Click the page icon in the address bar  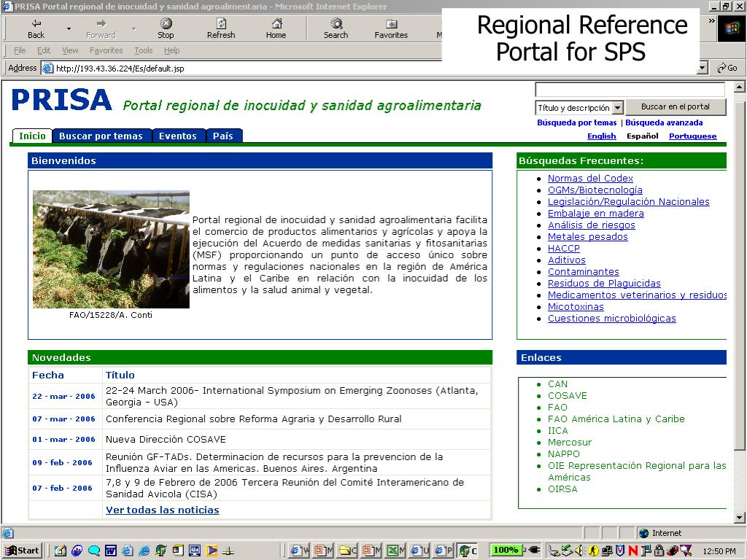tap(47, 68)
